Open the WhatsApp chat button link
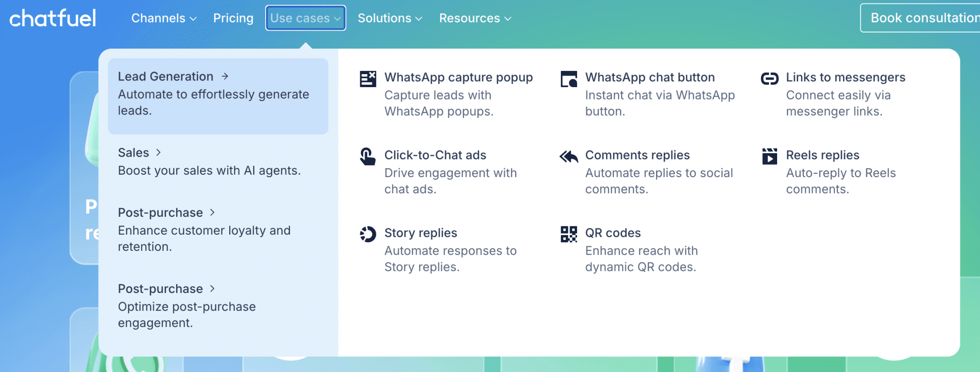This screenshot has height=372, width=980. (650, 77)
